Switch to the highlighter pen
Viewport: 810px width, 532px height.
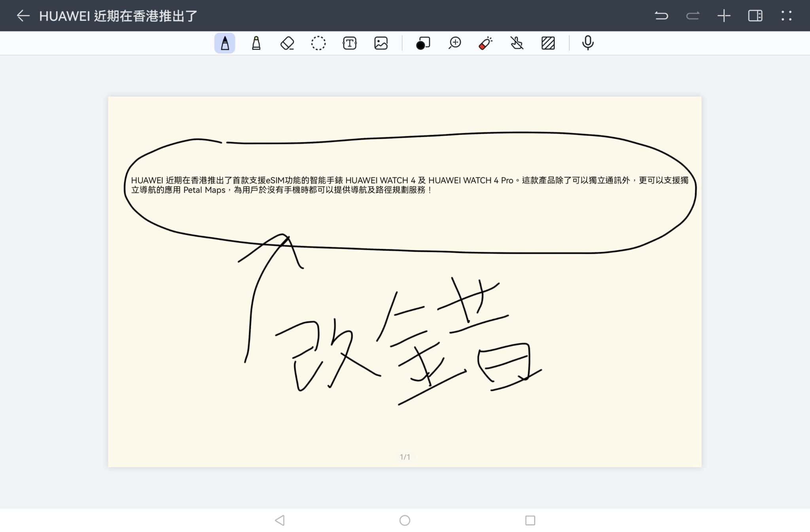pos(256,43)
